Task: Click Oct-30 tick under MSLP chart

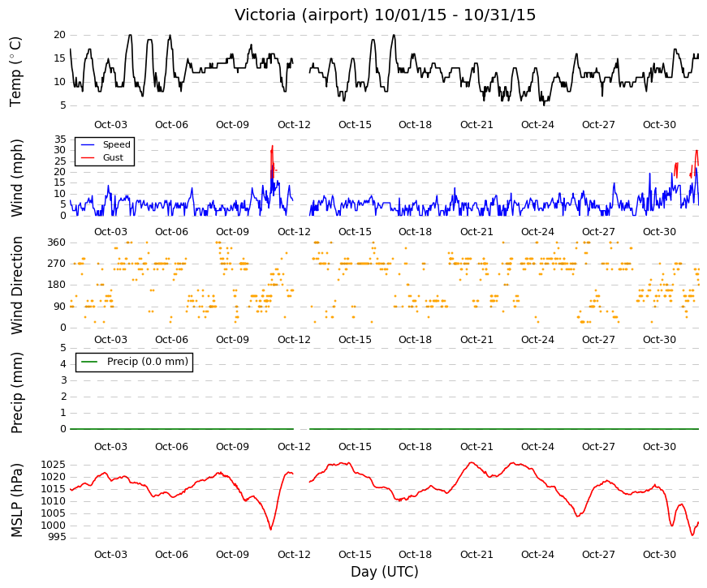Action: click(659, 555)
